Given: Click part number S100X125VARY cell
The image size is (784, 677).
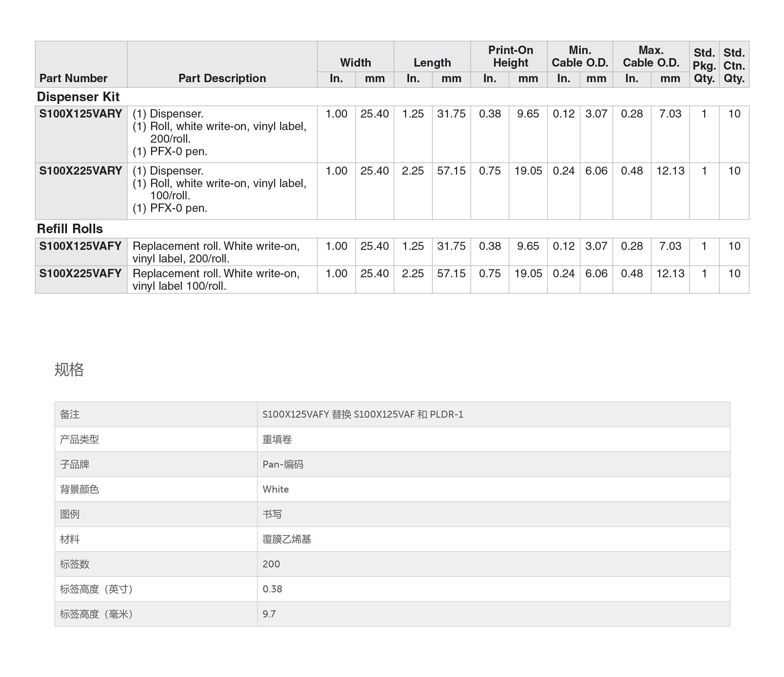Looking at the screenshot, I should (80, 114).
